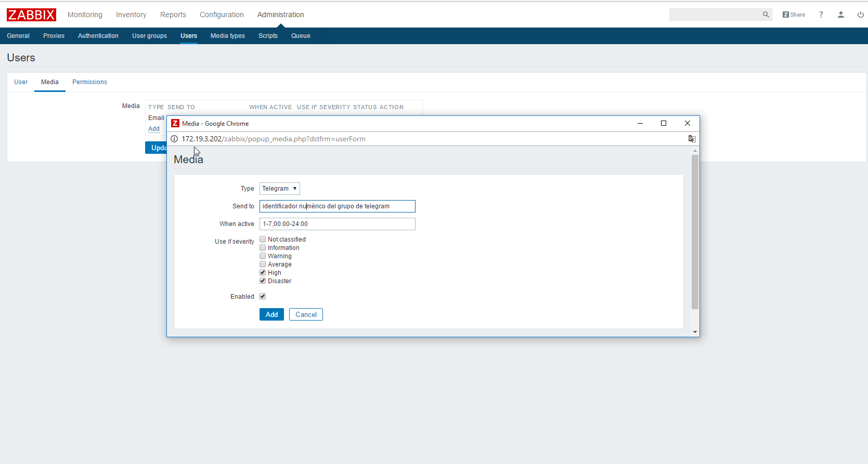Screen dimensions: 868x464
Task: Open the Media types submenu
Action: point(227,36)
